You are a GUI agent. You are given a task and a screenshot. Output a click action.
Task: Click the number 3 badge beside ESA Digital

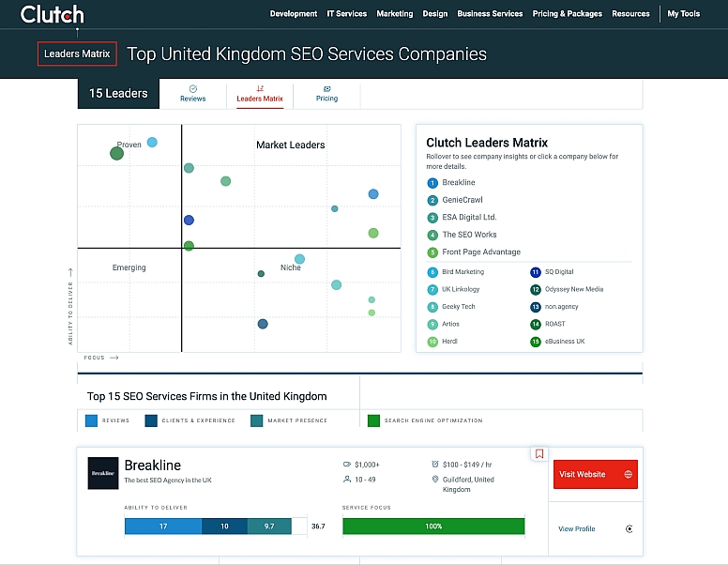(x=432, y=218)
